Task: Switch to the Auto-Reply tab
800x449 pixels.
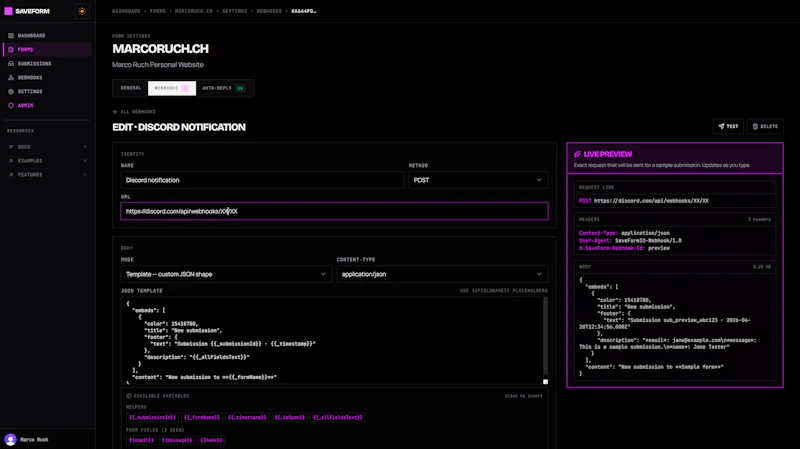Action: pyautogui.click(x=223, y=88)
